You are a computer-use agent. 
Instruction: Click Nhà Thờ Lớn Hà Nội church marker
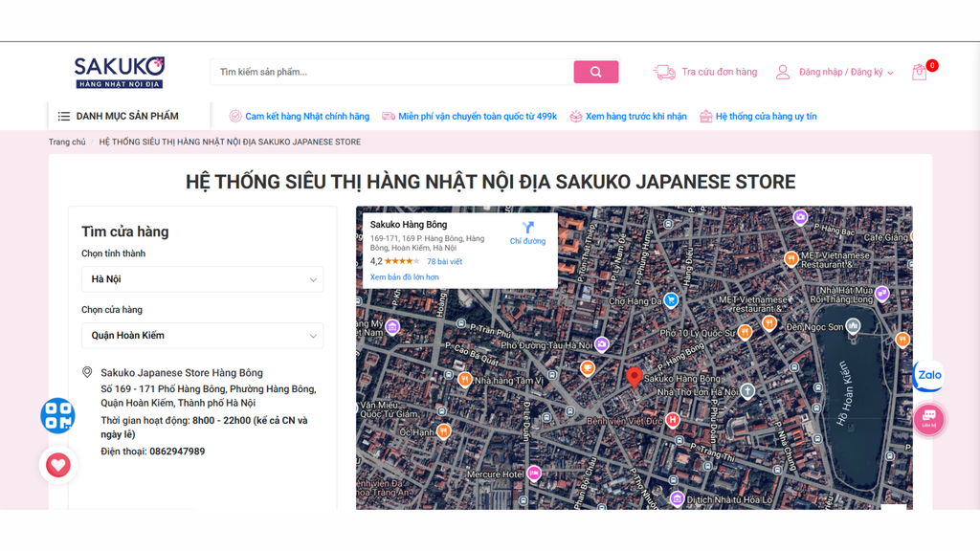click(747, 391)
